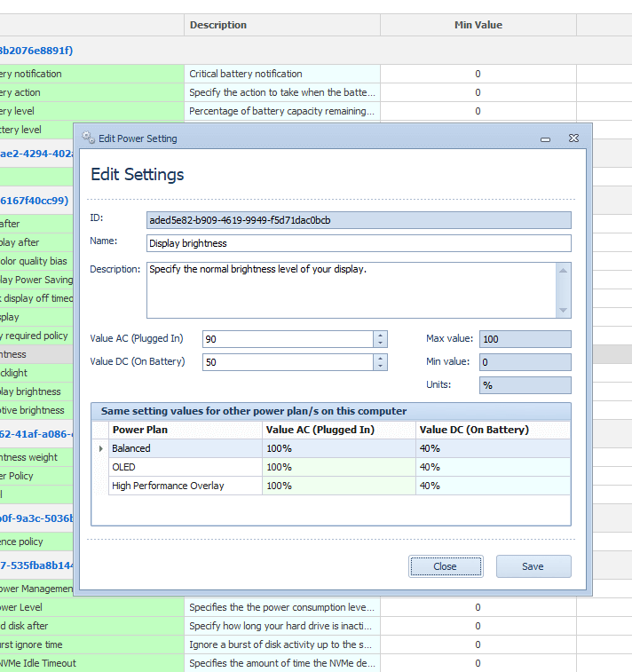
Task: Close the Edit Power Setting dialog with X
Action: [573, 138]
